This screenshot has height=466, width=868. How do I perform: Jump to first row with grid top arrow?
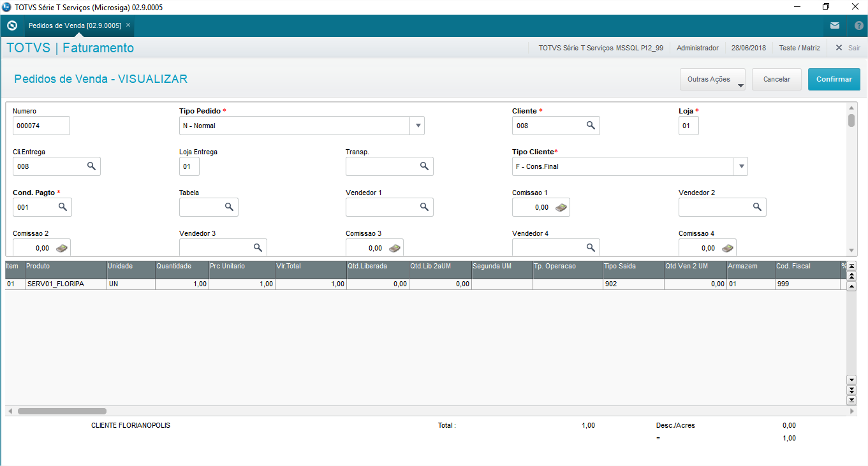pyautogui.click(x=851, y=266)
